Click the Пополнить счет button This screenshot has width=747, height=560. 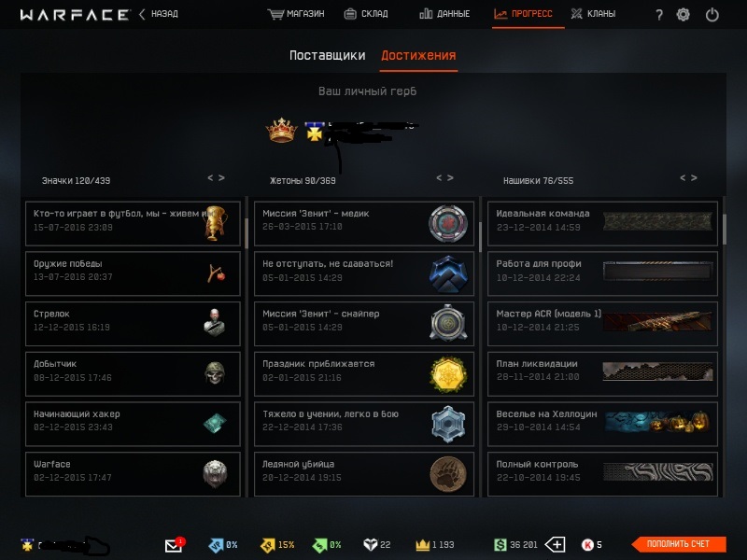pyautogui.click(x=679, y=544)
